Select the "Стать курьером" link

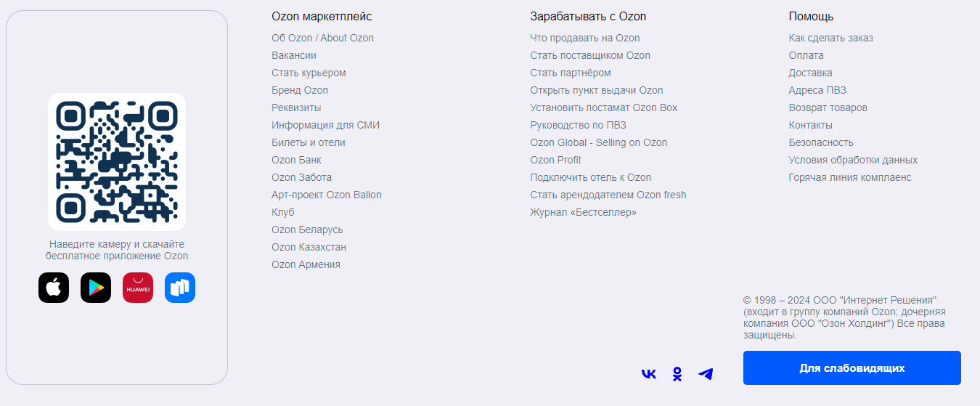[309, 73]
